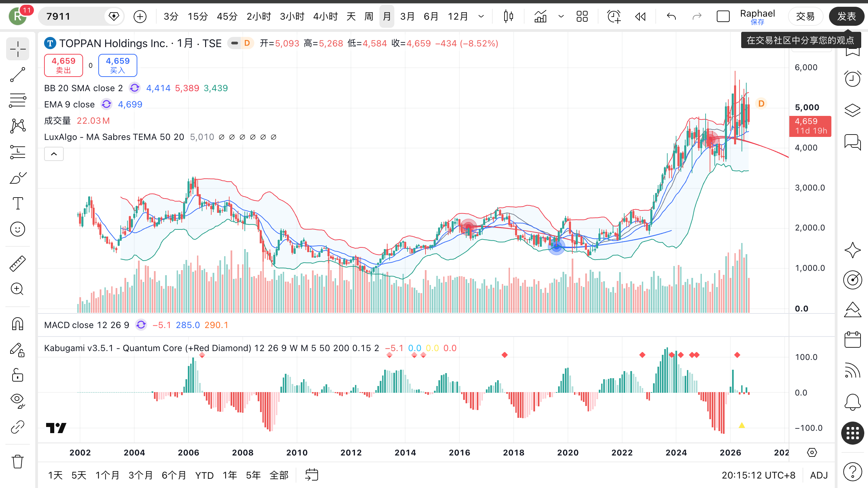
Task: Set date range to 5年
Action: click(253, 475)
